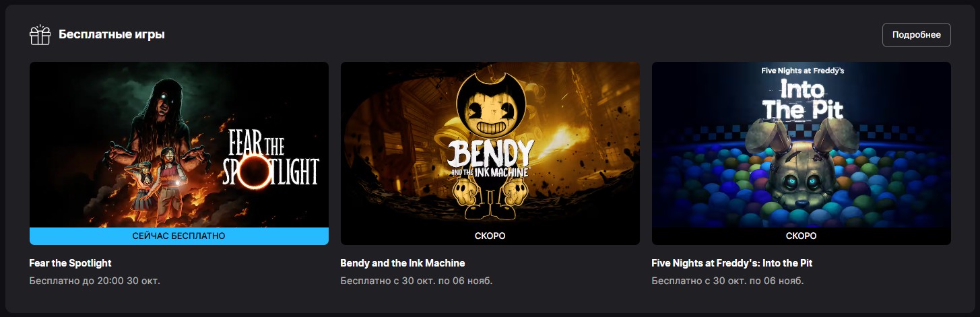Image resolution: width=980 pixels, height=317 pixels.
Task: Open the Bendy and the Ink Machine artwork
Action: point(490,145)
